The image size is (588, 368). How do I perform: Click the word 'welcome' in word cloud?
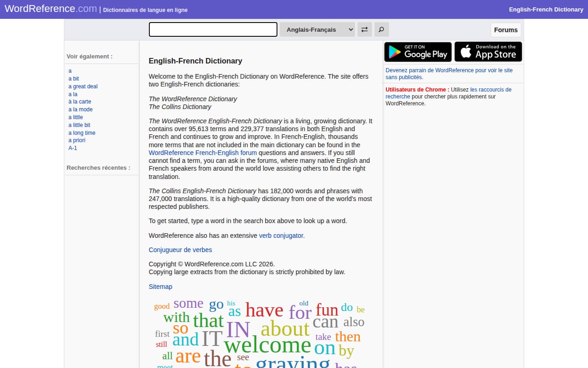(x=267, y=345)
